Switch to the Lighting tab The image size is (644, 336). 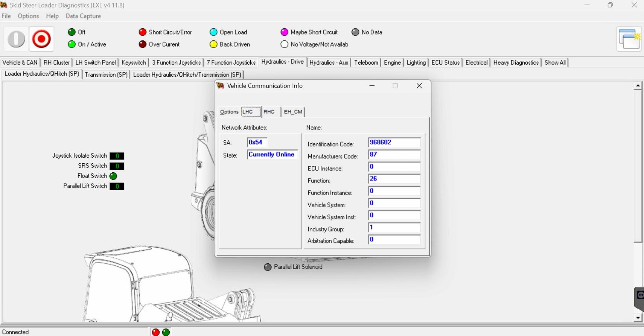pos(416,62)
